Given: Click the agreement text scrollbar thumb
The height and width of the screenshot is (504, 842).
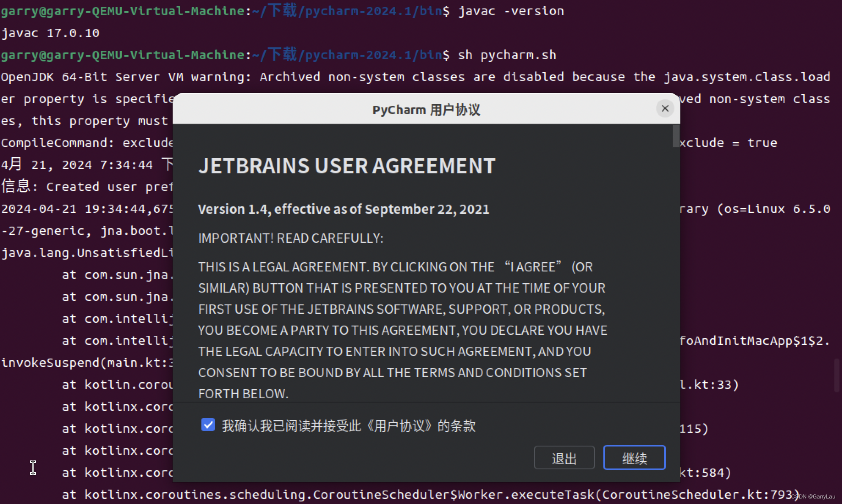Looking at the screenshot, I should click(675, 136).
